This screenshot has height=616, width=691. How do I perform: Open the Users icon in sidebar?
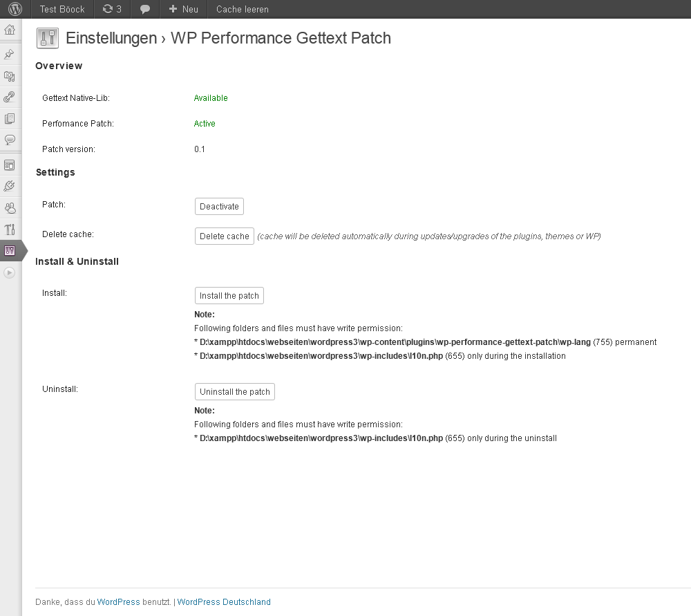pyautogui.click(x=10, y=207)
